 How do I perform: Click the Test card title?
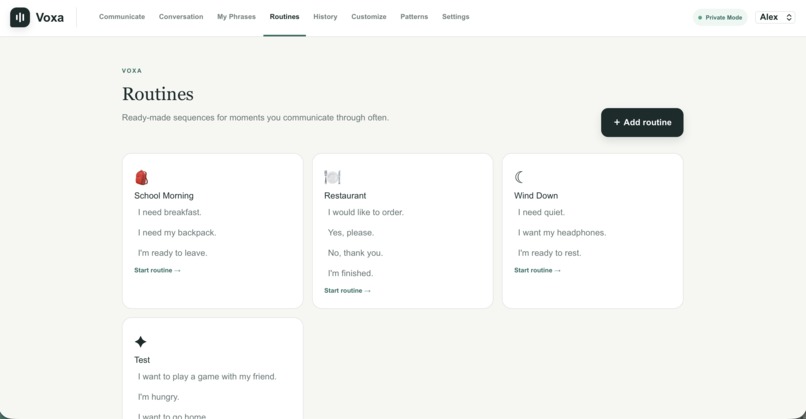click(x=142, y=360)
